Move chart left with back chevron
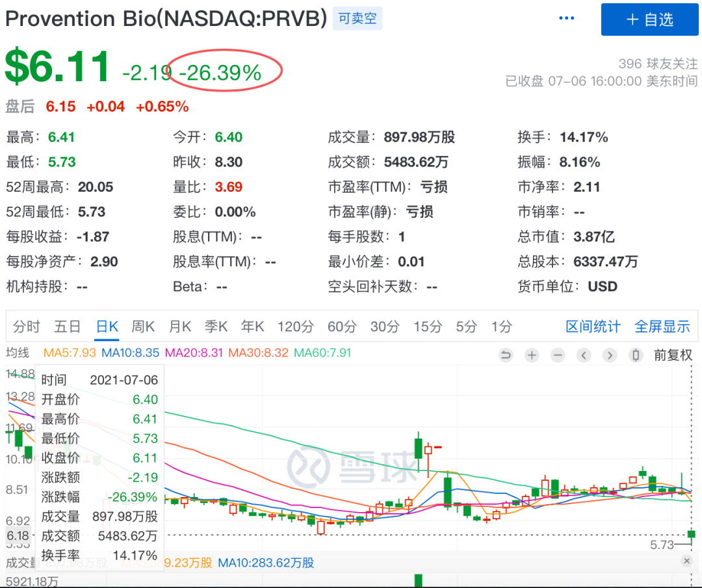This screenshot has height=588, width=702. 584,355
